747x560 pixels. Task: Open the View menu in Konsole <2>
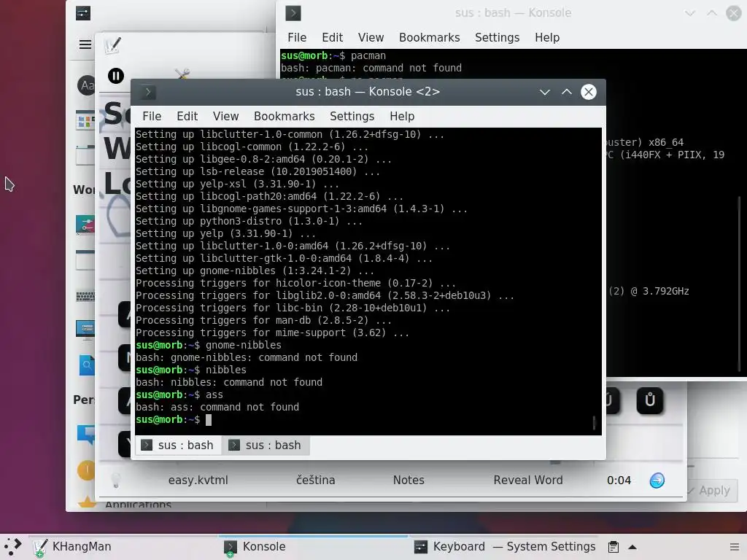point(225,116)
